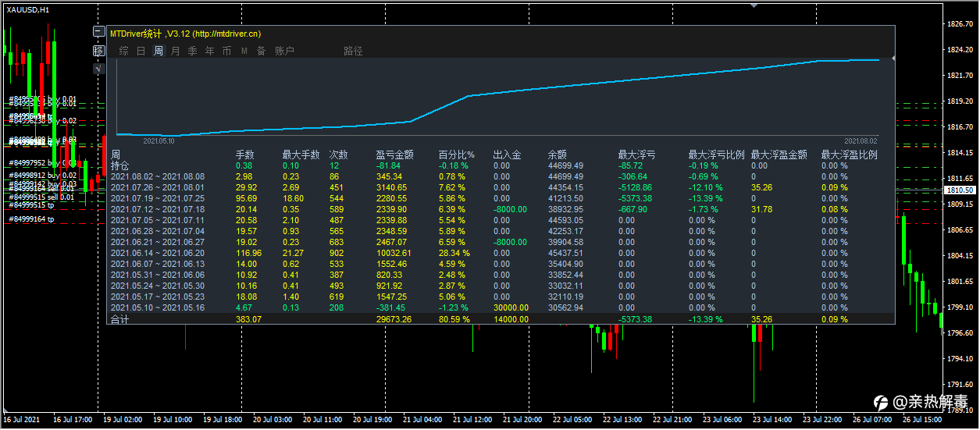Screen dimensions: 980x430
Task: Select the 年 yearly tab
Action: click(x=210, y=51)
